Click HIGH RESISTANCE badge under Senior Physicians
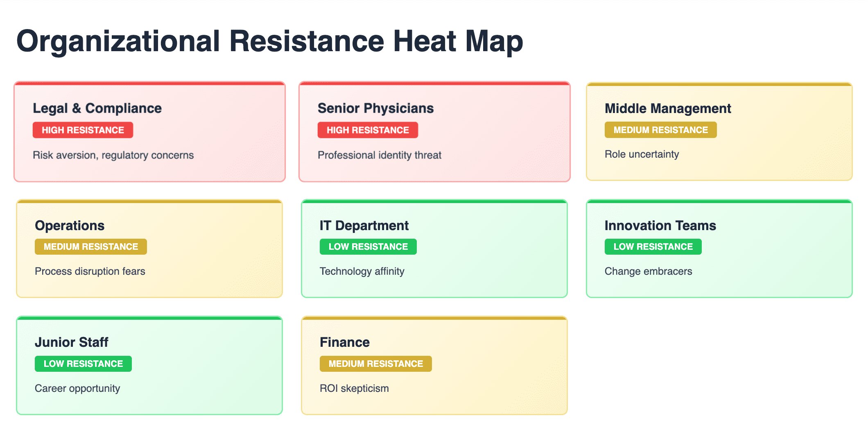The width and height of the screenshot is (868, 434). (368, 130)
